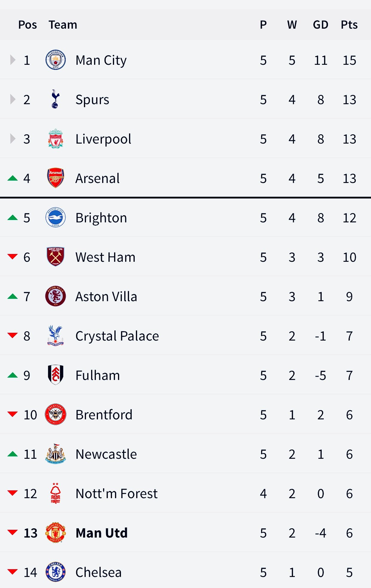The height and width of the screenshot is (588, 371).
Task: Click the red down arrow beside West Ham
Action: click(x=13, y=257)
